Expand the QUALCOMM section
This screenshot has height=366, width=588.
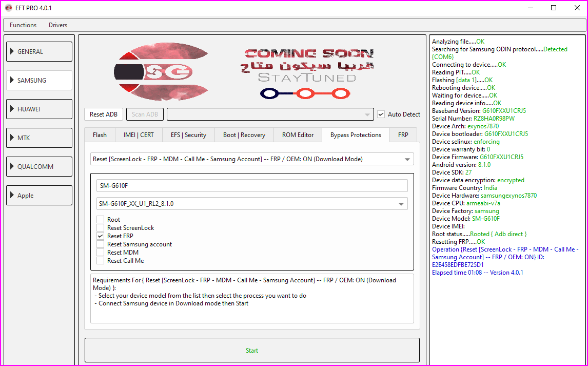pyautogui.click(x=39, y=166)
